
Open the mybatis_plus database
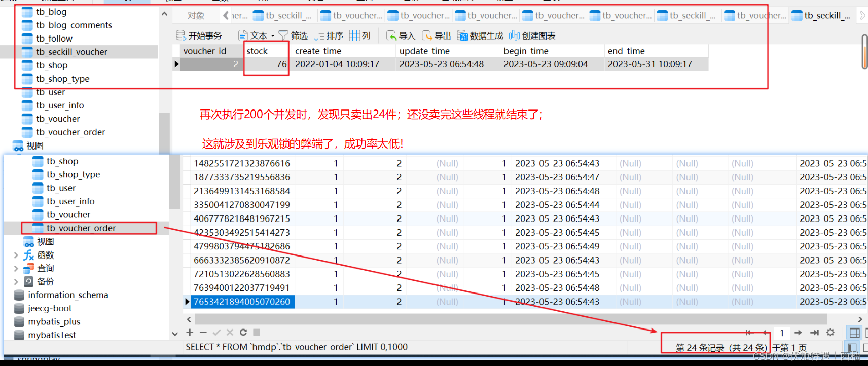coord(54,322)
